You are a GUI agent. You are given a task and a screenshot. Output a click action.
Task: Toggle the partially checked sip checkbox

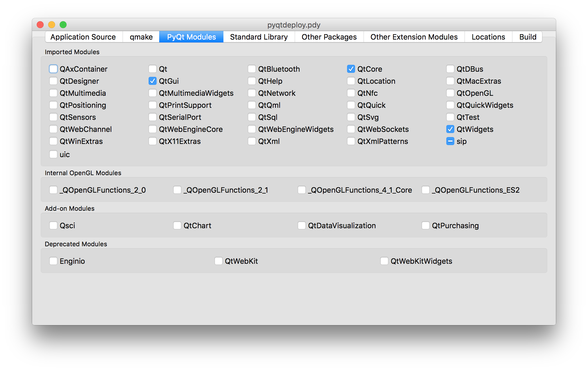click(450, 141)
